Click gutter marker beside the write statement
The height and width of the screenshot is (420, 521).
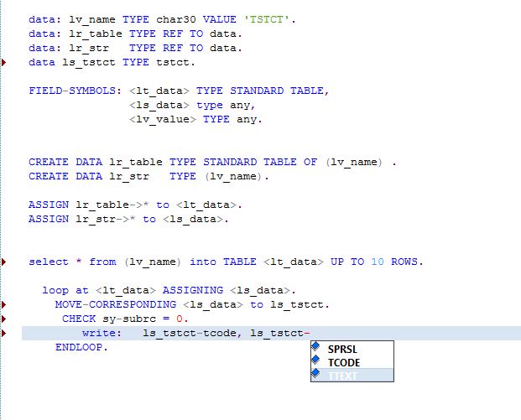tap(4, 333)
